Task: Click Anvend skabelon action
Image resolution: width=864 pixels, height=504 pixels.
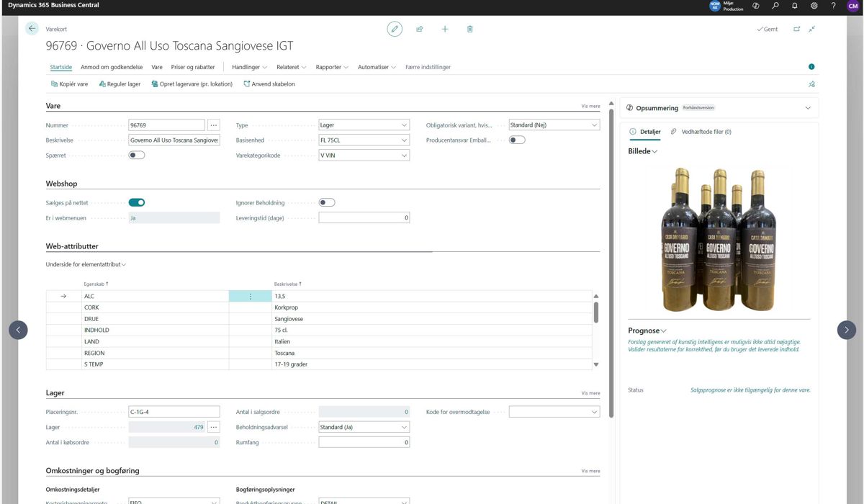Action: click(269, 84)
